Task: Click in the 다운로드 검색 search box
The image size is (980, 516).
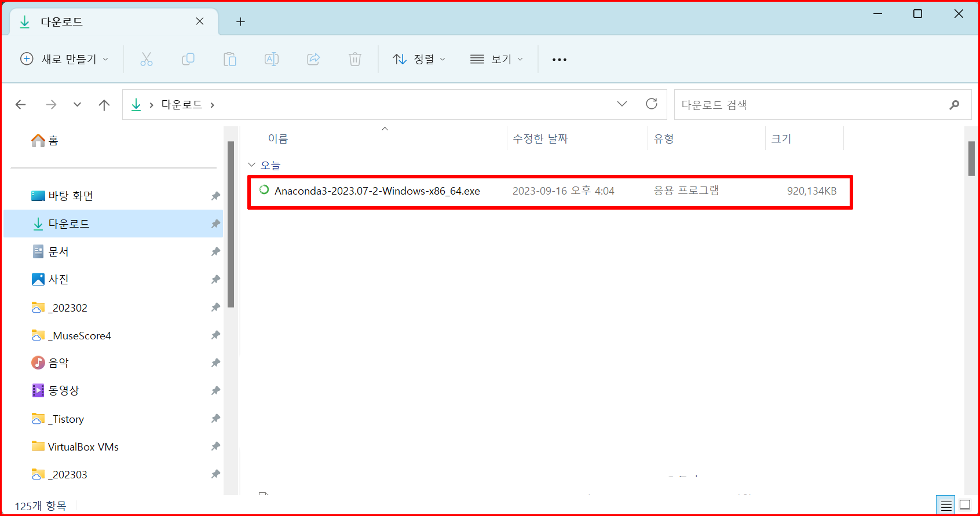Action: click(822, 105)
